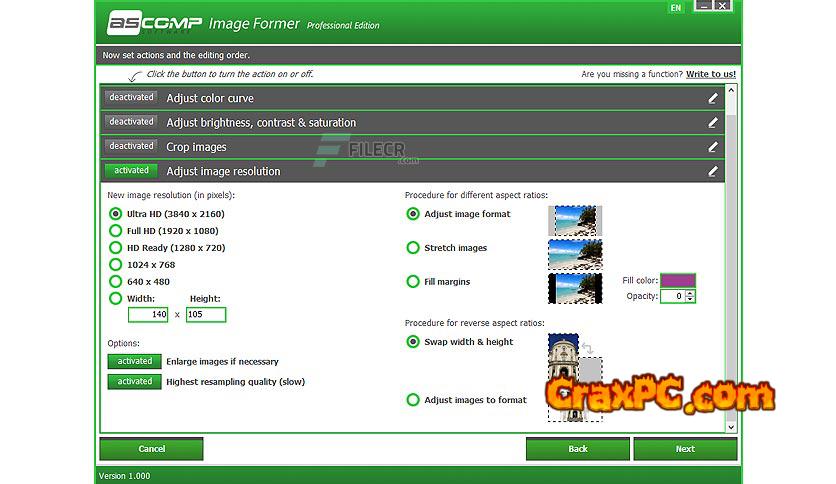Turn on Adjust brightness, contrast & saturation
This screenshot has height=484, width=836.
click(x=131, y=122)
